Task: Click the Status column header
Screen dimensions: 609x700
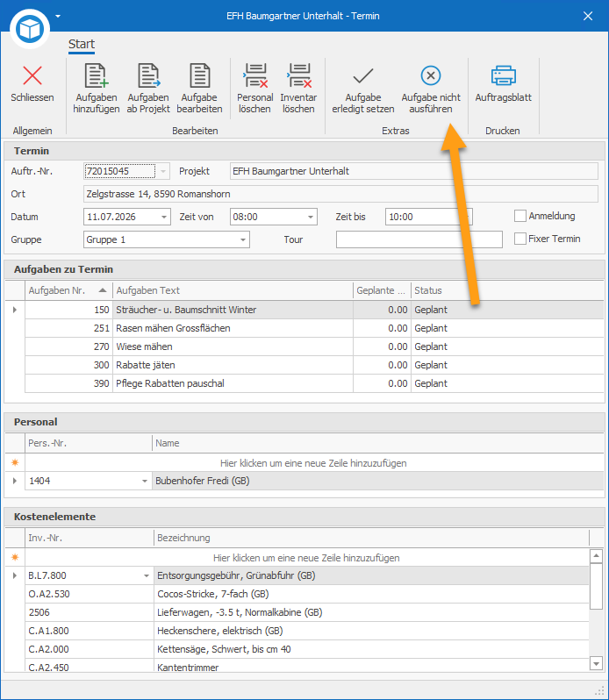Action: tap(507, 290)
